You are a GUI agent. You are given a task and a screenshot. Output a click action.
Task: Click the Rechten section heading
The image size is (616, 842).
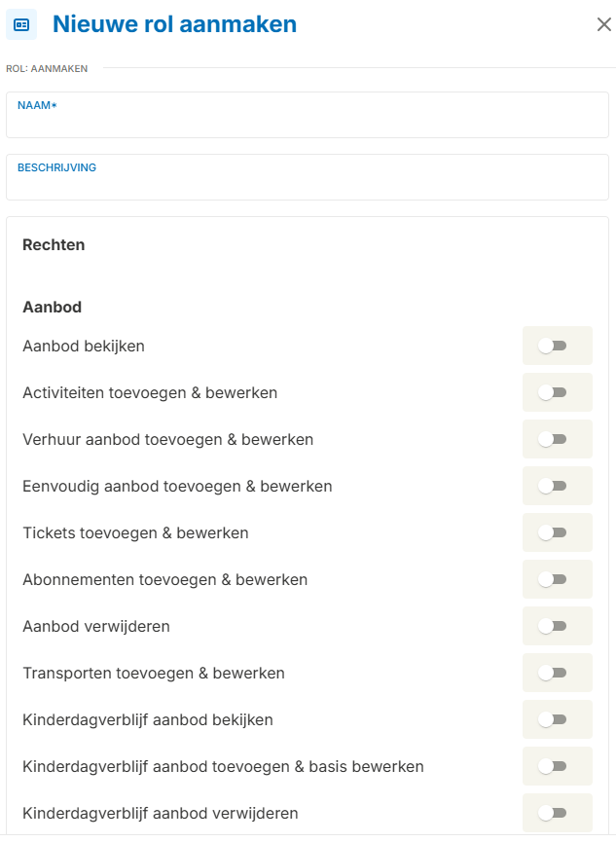(54, 244)
